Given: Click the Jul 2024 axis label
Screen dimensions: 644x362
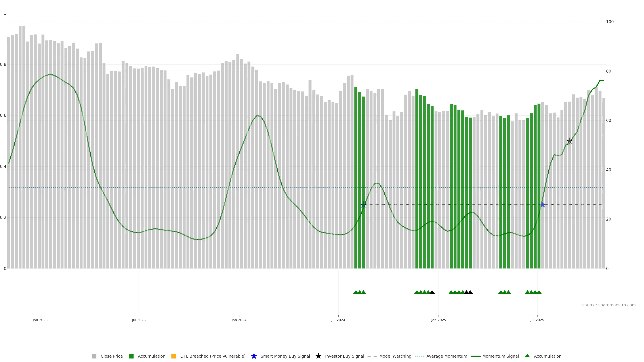Looking at the screenshot, I should [338, 320].
